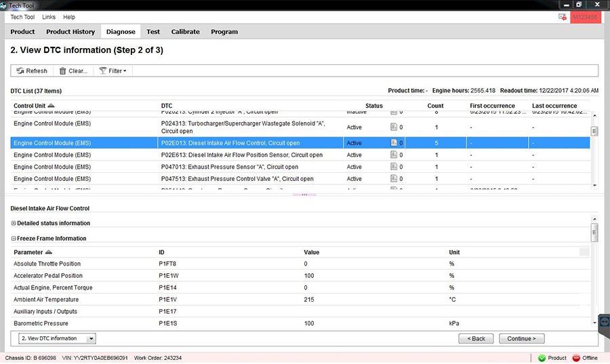Screen dimensions: 610x364
Task: Click the Refresh icon in the toolbar
Action: click(x=20, y=70)
